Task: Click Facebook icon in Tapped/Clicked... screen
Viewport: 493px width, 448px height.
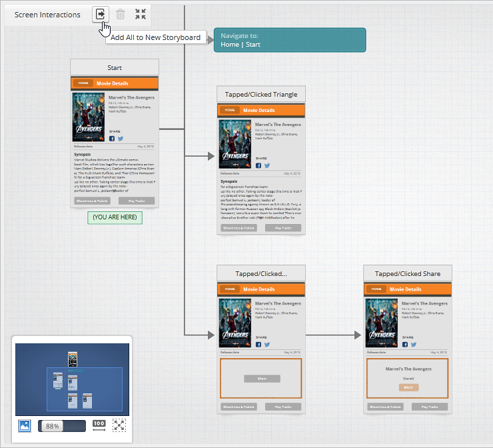Action: (x=258, y=345)
